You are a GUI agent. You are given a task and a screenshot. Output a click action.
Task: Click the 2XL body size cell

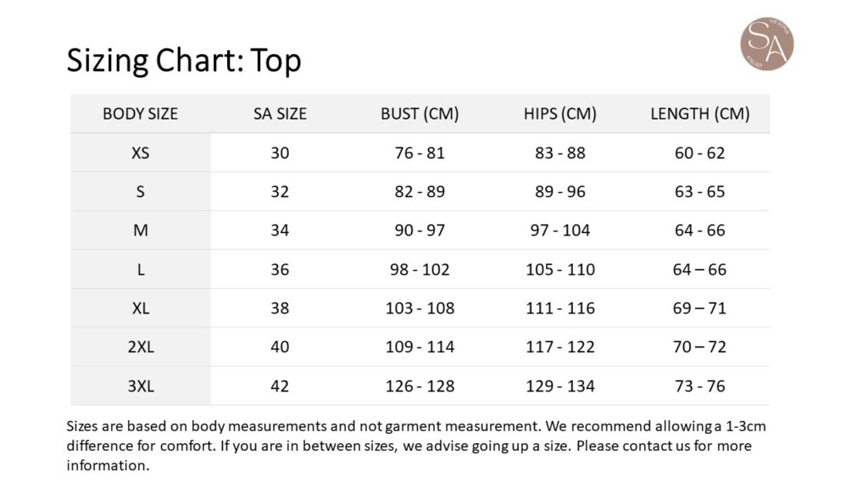[x=140, y=347]
